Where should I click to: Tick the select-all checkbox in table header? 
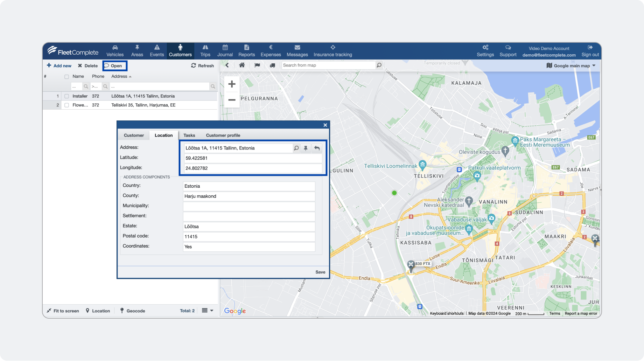tap(66, 77)
